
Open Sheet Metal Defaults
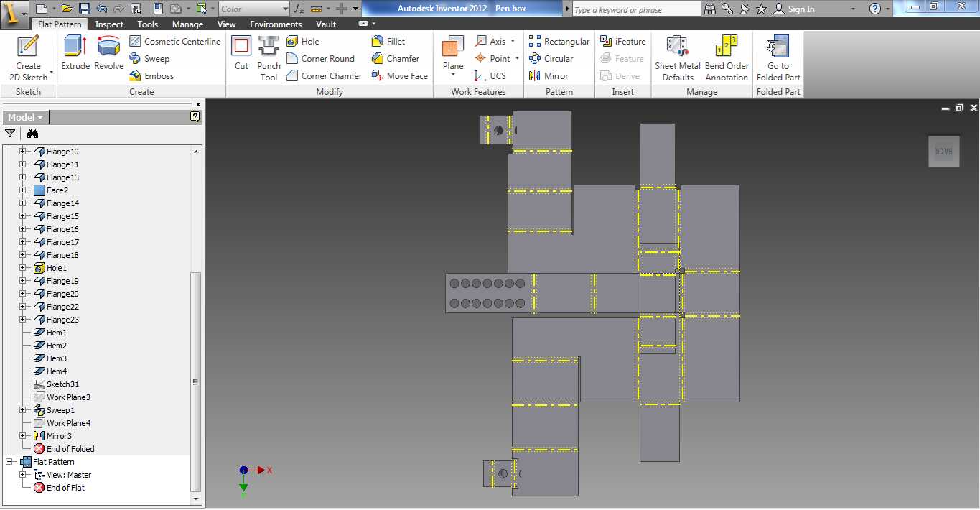(x=677, y=57)
